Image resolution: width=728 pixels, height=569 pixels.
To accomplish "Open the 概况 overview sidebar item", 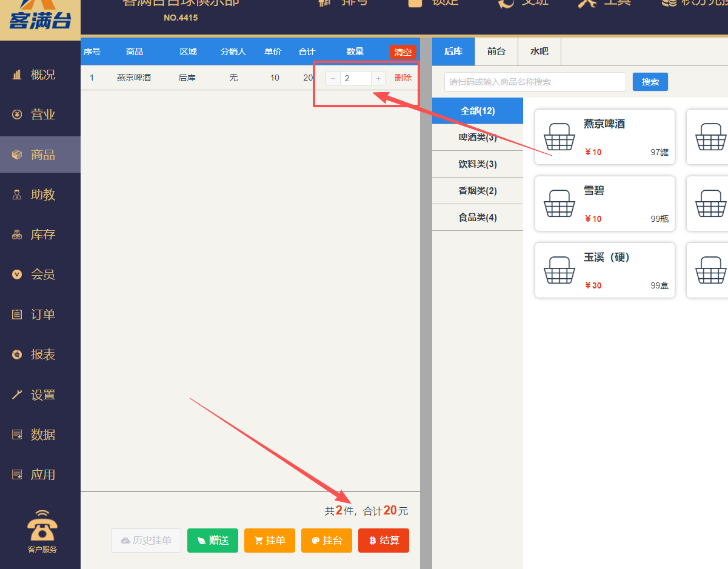I will coord(40,75).
